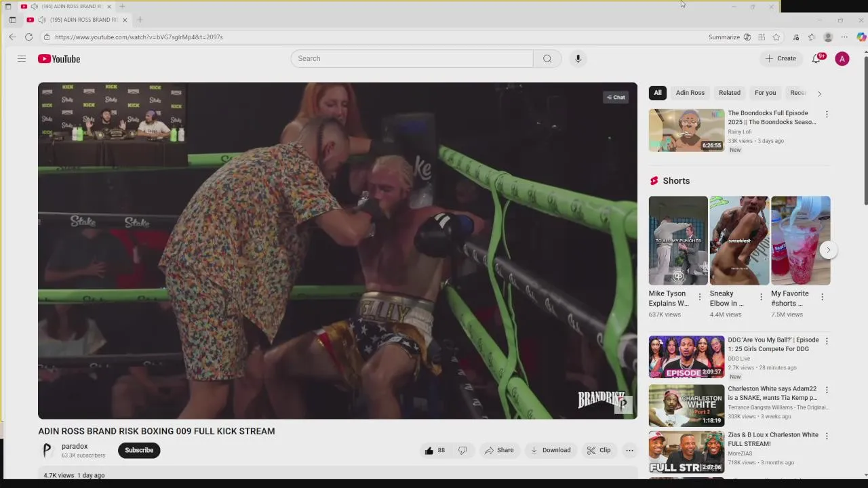The width and height of the screenshot is (868, 488).
Task: Click the search magnifier button
Action: pos(547,58)
